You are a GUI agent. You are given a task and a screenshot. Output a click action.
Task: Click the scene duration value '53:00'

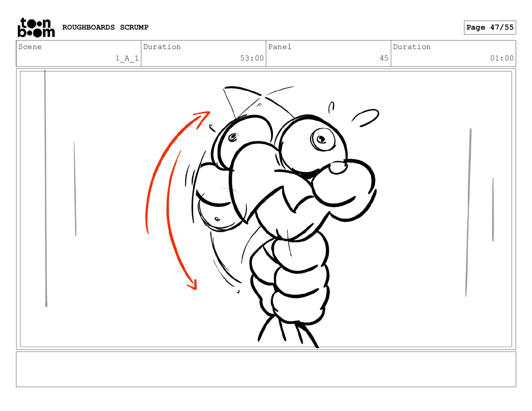click(x=252, y=58)
